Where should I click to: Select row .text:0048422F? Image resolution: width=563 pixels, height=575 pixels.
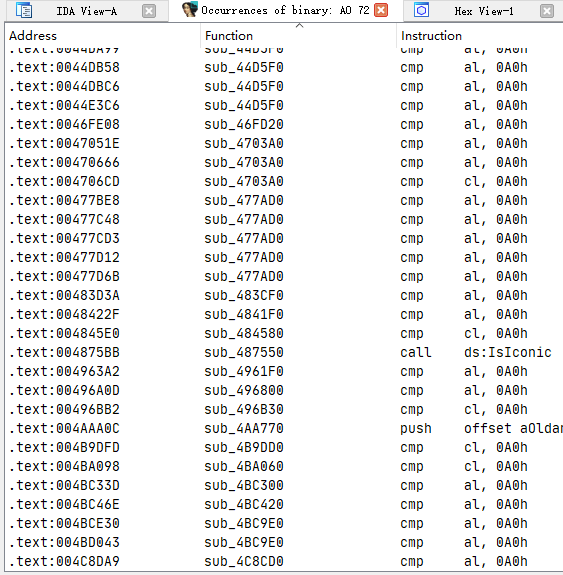284,315
